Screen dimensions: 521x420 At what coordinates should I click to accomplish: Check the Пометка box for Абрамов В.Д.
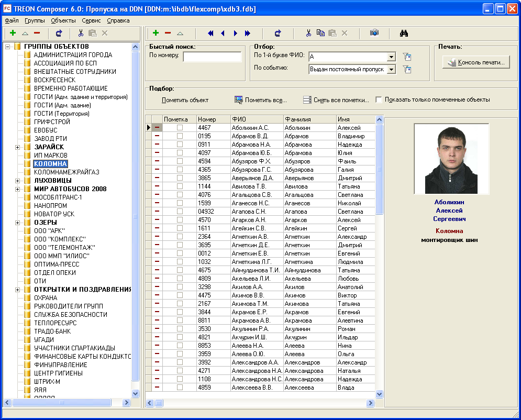click(x=180, y=135)
